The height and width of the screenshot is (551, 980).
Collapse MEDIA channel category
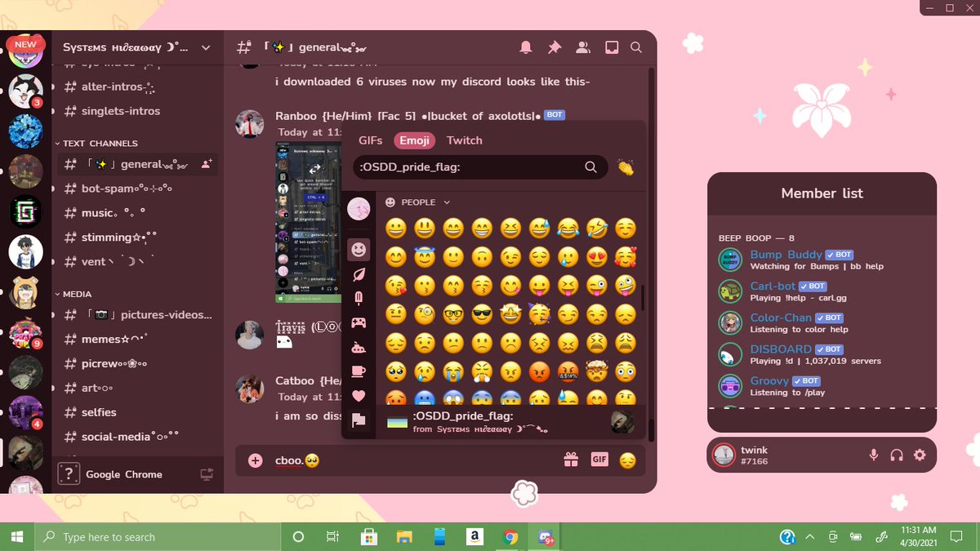point(73,294)
